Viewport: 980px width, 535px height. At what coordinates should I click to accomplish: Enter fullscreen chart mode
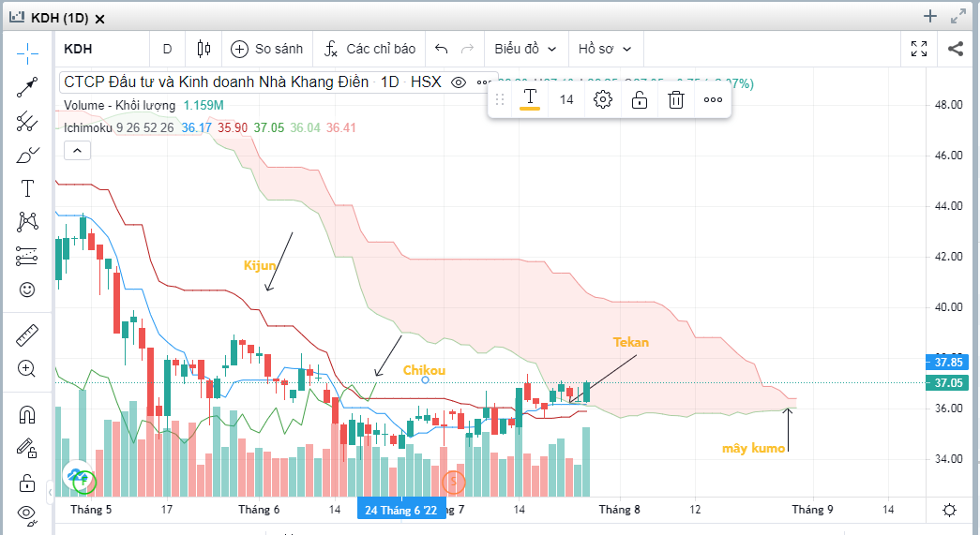(919, 49)
